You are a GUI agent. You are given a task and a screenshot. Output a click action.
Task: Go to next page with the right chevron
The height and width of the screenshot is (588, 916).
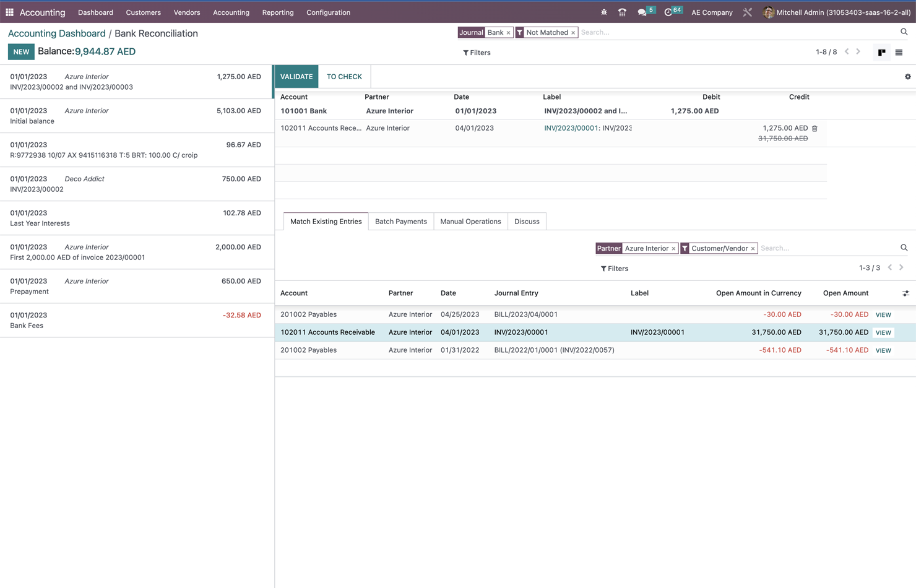pos(858,52)
